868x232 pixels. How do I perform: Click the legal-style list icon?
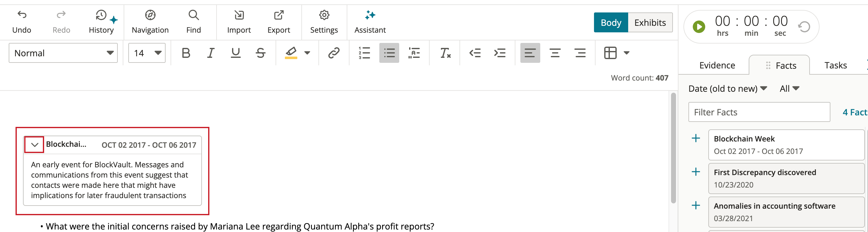[414, 53]
